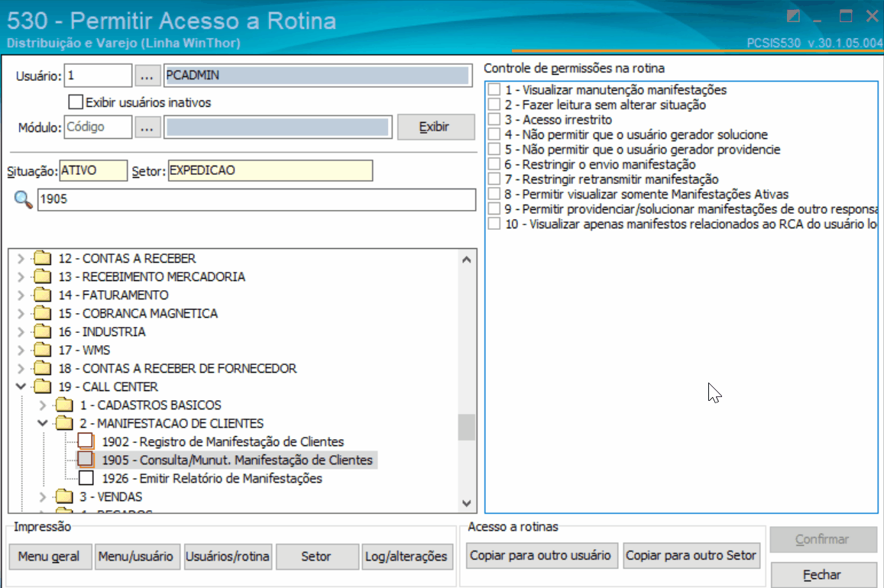Click Copiar para outro Setor

pos(691,555)
